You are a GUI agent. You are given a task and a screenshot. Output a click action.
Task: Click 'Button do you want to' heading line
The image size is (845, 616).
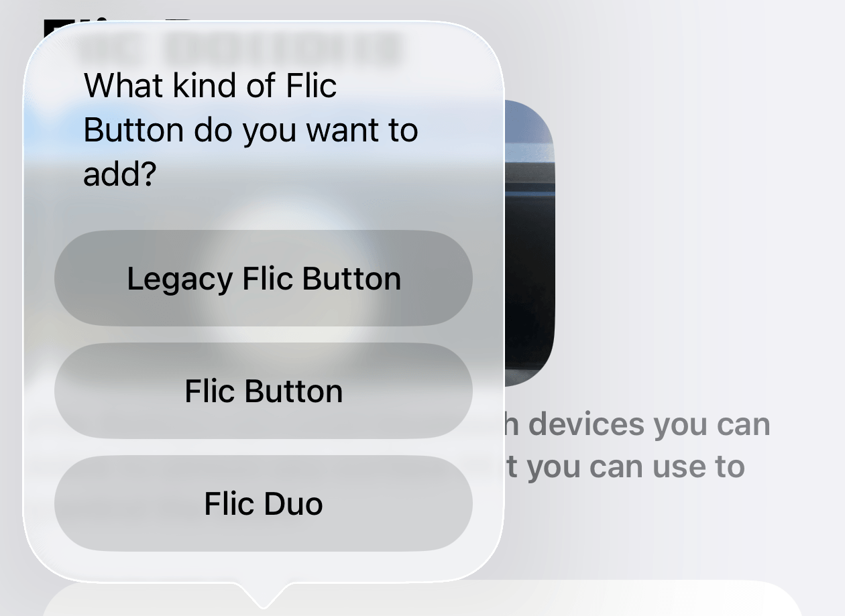pos(251,130)
